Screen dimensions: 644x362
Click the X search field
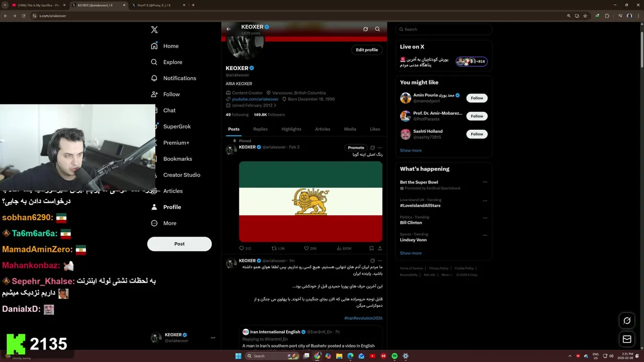pyautogui.click(x=443, y=29)
